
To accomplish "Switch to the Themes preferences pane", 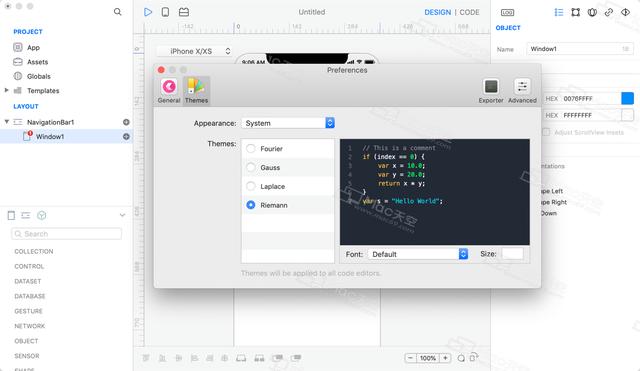I will pyautogui.click(x=196, y=91).
